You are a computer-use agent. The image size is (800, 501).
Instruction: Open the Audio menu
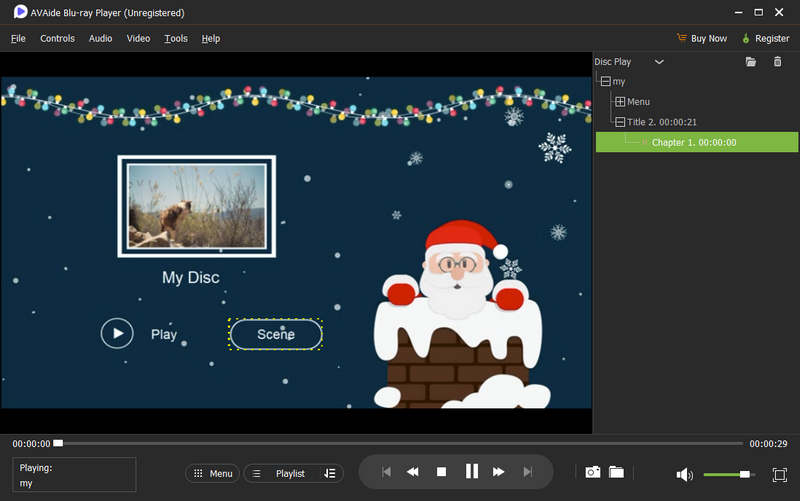point(100,38)
